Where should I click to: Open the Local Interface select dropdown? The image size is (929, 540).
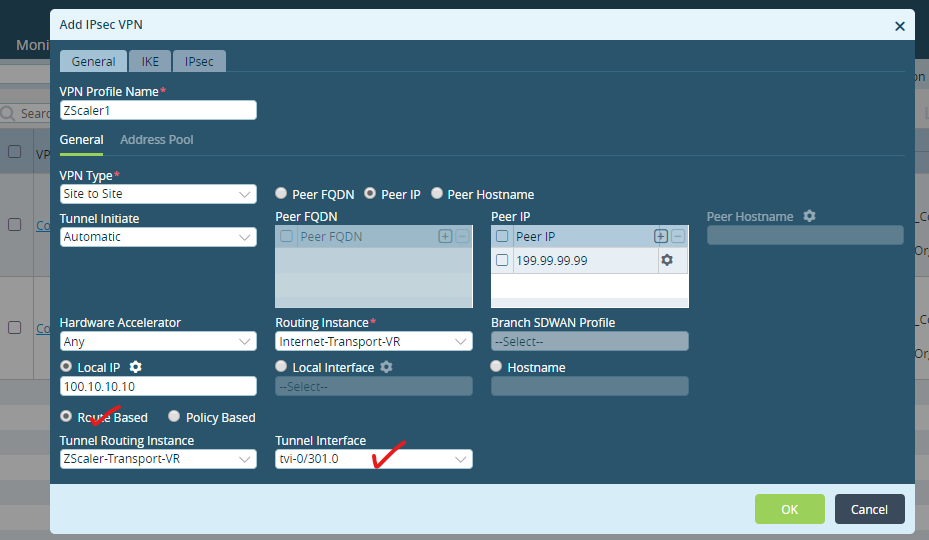[374, 386]
